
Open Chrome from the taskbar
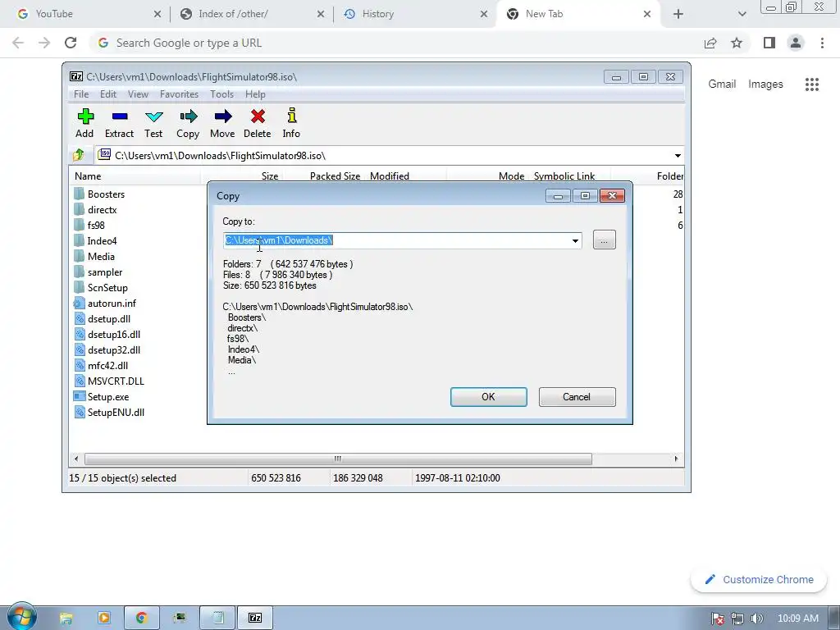click(141, 619)
